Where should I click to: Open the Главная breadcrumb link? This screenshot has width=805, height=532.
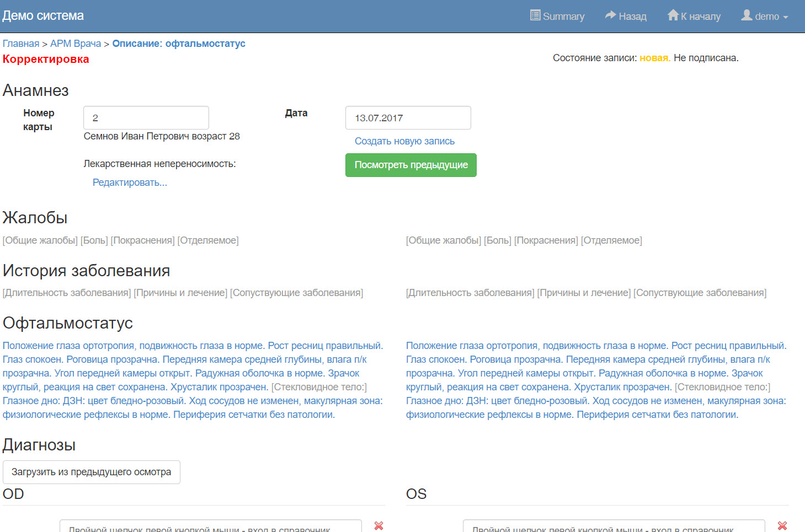tap(21, 44)
